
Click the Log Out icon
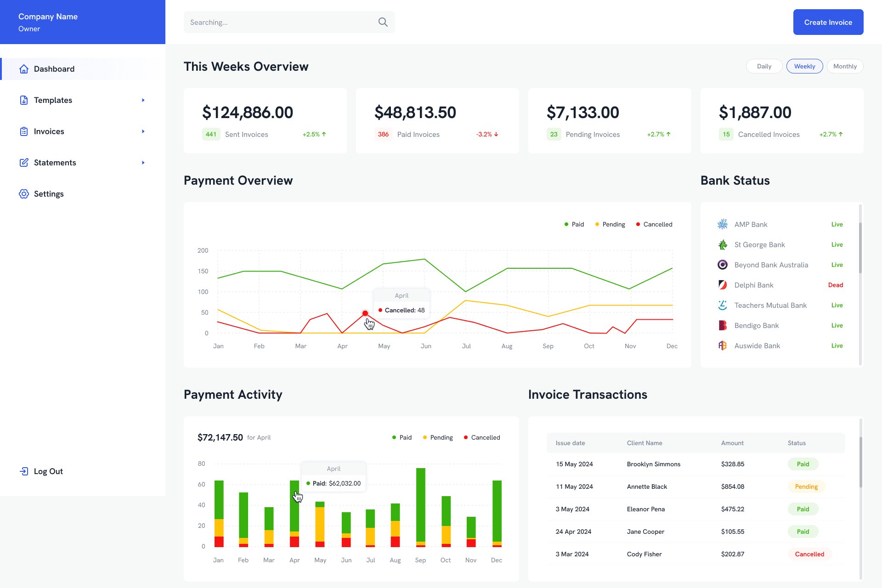(24, 471)
